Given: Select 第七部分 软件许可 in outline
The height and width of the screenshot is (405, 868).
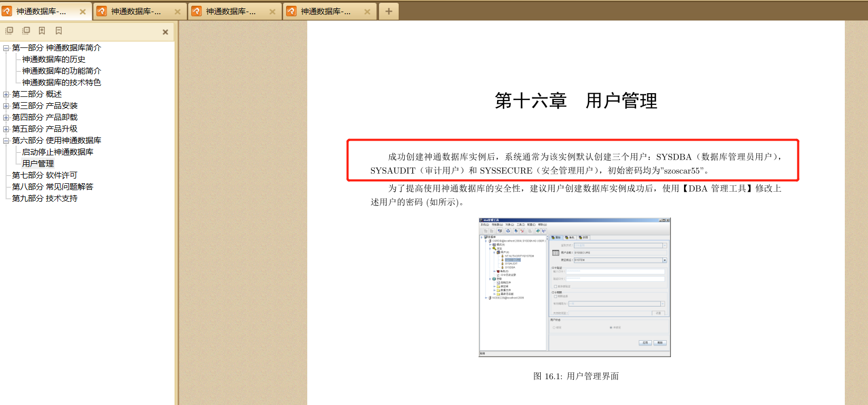Looking at the screenshot, I should point(44,175).
